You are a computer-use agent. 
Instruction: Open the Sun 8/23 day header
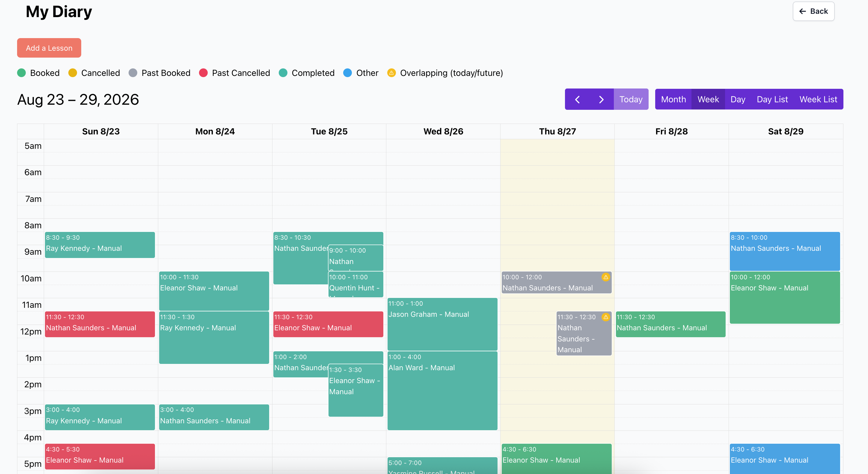(101, 131)
